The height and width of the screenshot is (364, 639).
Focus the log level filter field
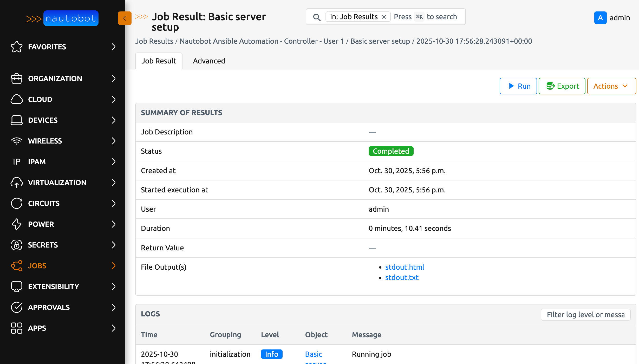(585, 315)
